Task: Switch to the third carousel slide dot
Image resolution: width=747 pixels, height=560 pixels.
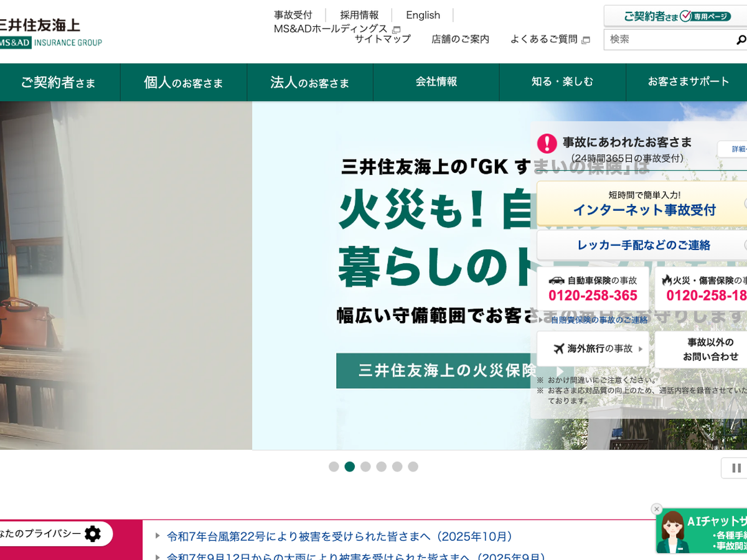Action: pos(365,467)
